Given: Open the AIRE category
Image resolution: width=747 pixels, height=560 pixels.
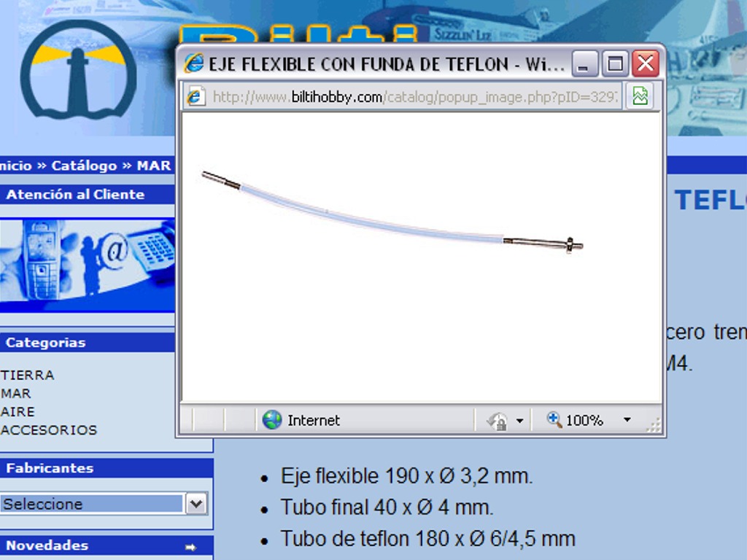Looking at the screenshot, I should click(x=18, y=411).
